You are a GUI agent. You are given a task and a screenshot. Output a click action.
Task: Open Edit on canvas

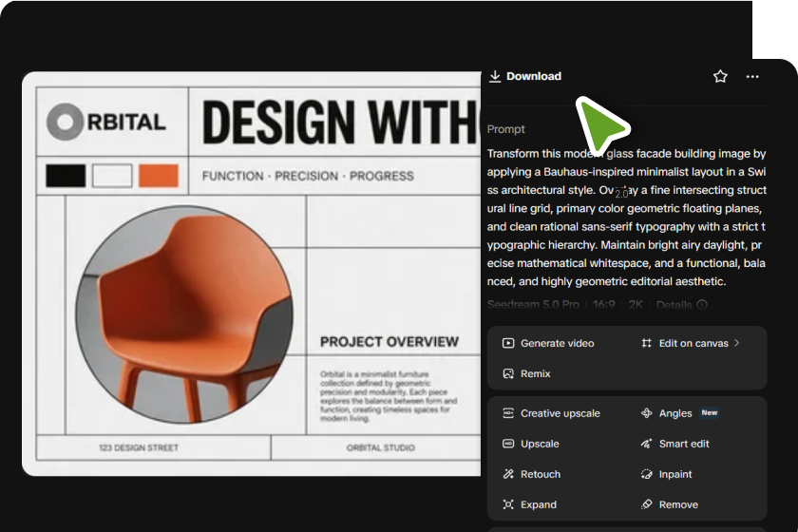[693, 343]
